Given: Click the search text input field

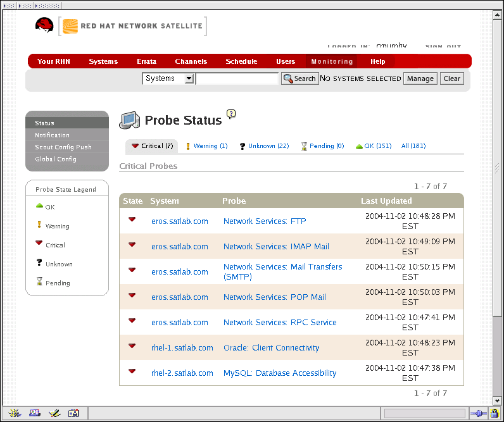Looking at the screenshot, I should (237, 78).
